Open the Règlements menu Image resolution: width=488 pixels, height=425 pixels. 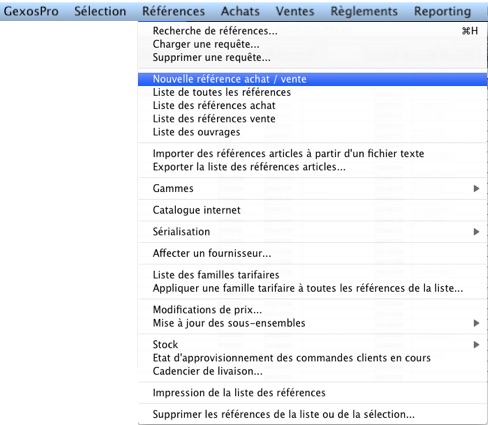click(364, 11)
